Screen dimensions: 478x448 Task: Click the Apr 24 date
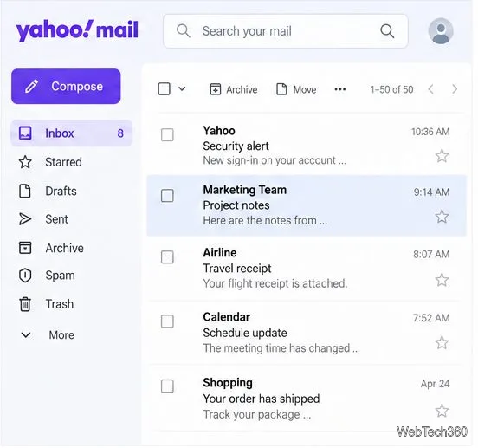tap(435, 384)
